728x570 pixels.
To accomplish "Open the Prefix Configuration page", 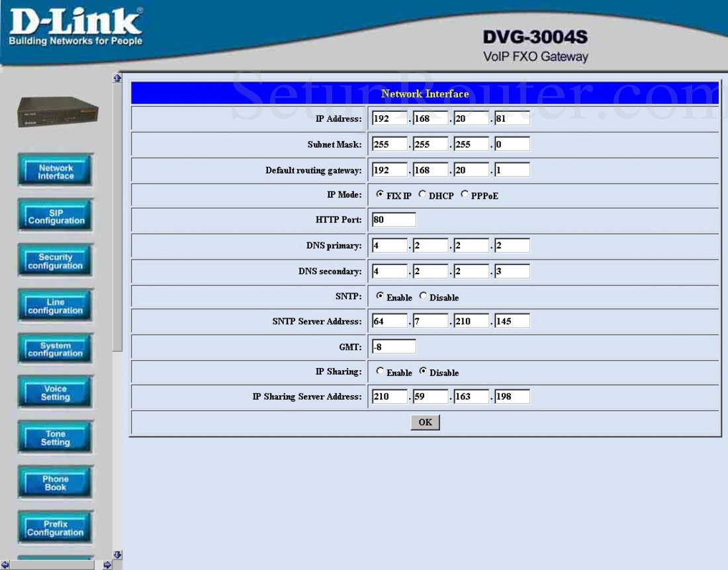I will pos(55,526).
